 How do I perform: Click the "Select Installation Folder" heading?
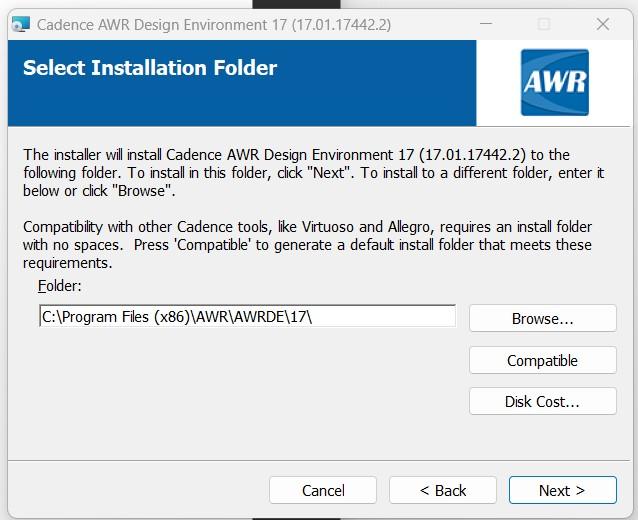(150, 68)
